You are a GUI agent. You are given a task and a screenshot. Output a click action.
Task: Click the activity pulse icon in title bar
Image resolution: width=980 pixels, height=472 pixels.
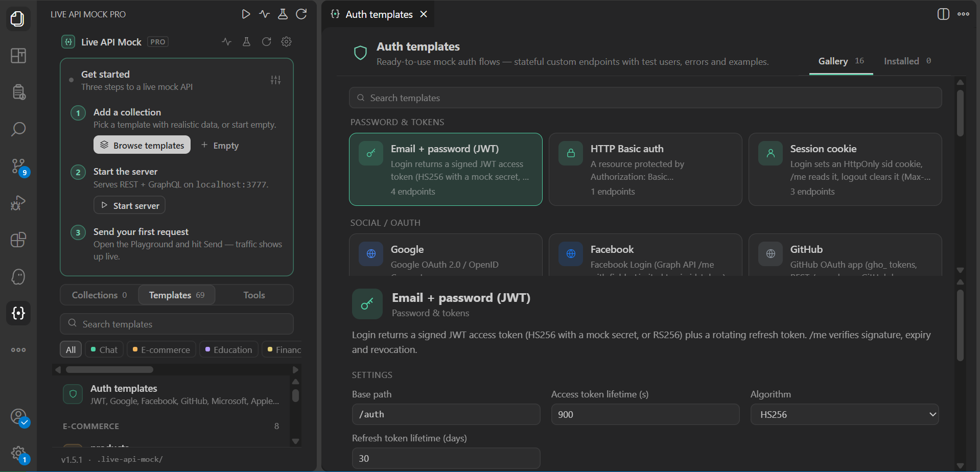tap(264, 14)
